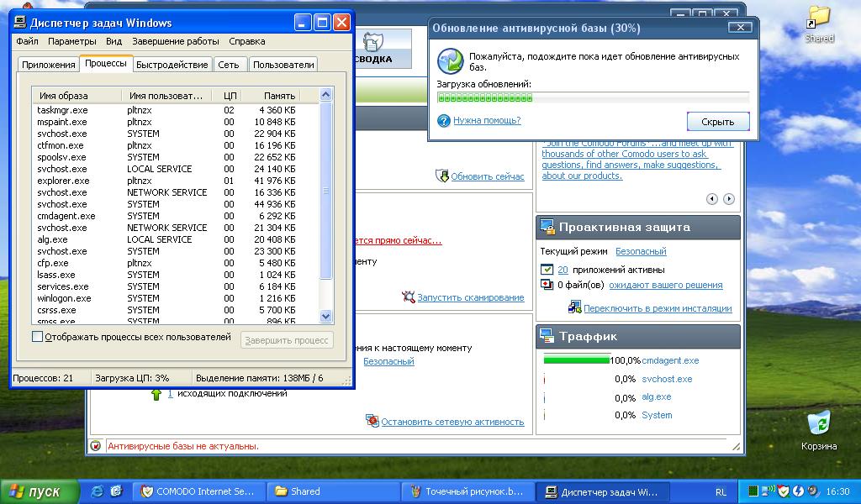Open the Справка menu
The width and height of the screenshot is (861, 504).
(x=247, y=41)
